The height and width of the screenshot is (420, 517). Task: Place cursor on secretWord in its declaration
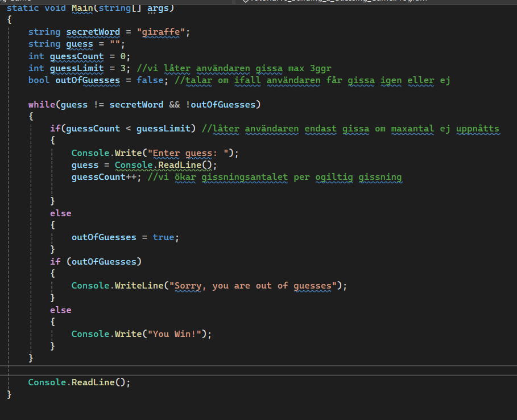93,32
